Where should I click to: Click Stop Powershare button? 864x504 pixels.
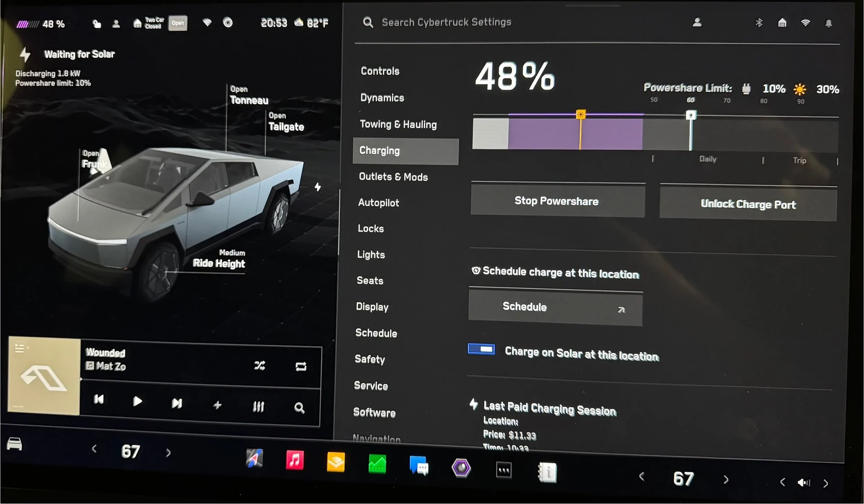click(x=558, y=201)
